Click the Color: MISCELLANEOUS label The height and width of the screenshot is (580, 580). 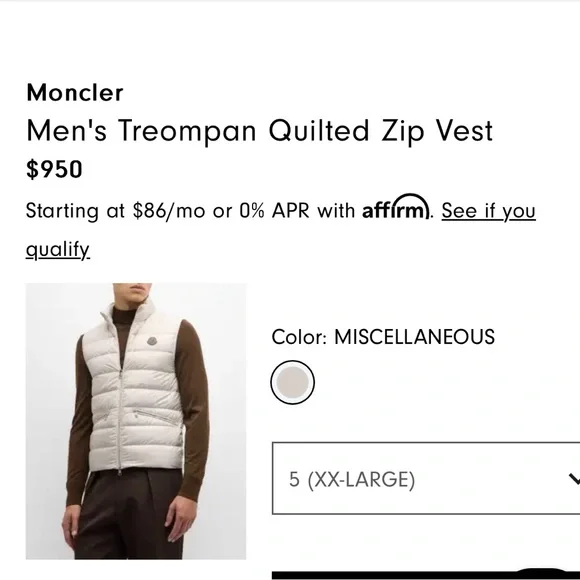tap(383, 337)
